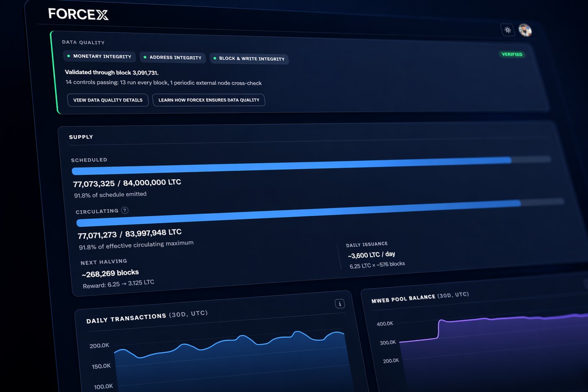Click the Next Halving blocks value
The image size is (588, 392).
click(x=110, y=273)
